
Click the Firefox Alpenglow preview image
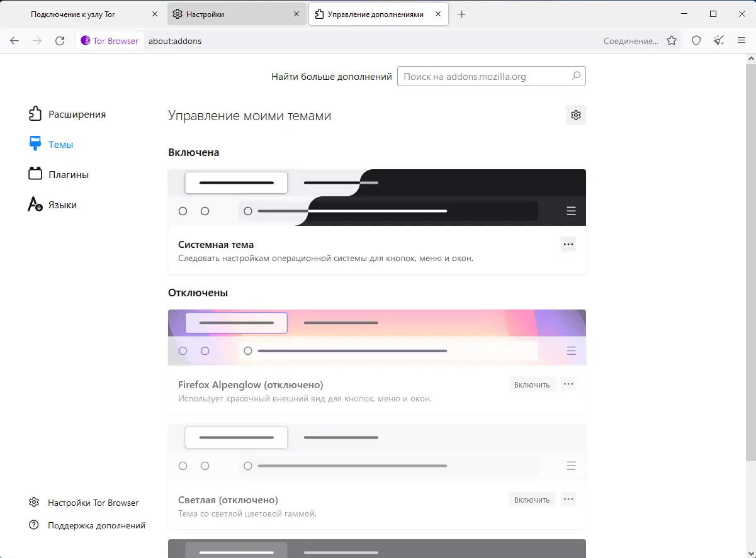coord(377,338)
